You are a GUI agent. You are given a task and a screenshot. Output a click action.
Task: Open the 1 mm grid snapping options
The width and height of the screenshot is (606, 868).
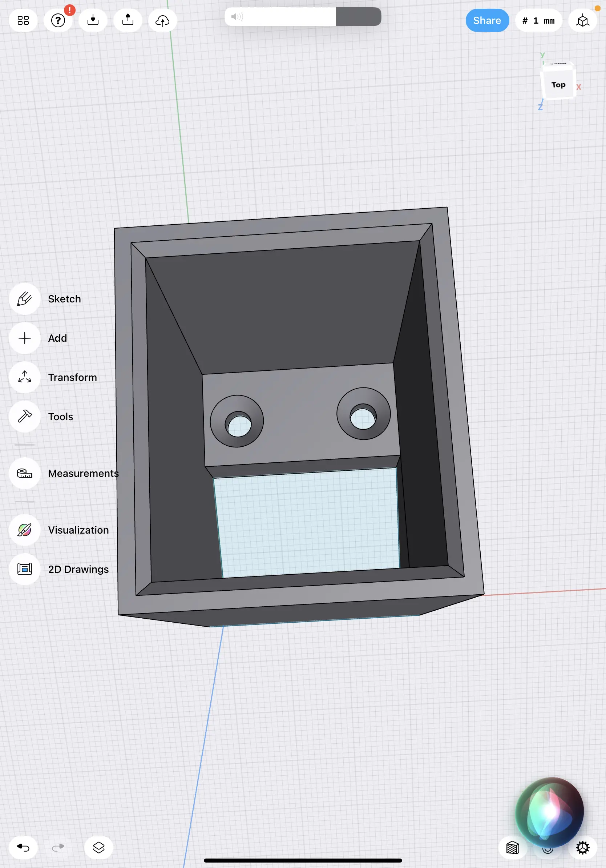point(538,20)
